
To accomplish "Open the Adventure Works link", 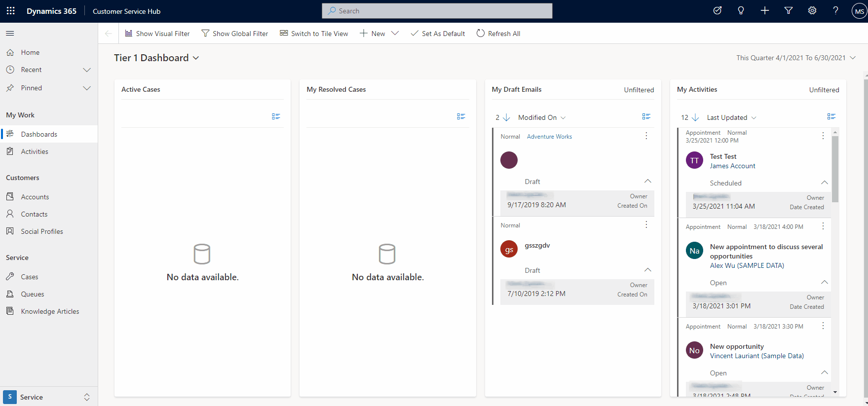I will tap(549, 137).
